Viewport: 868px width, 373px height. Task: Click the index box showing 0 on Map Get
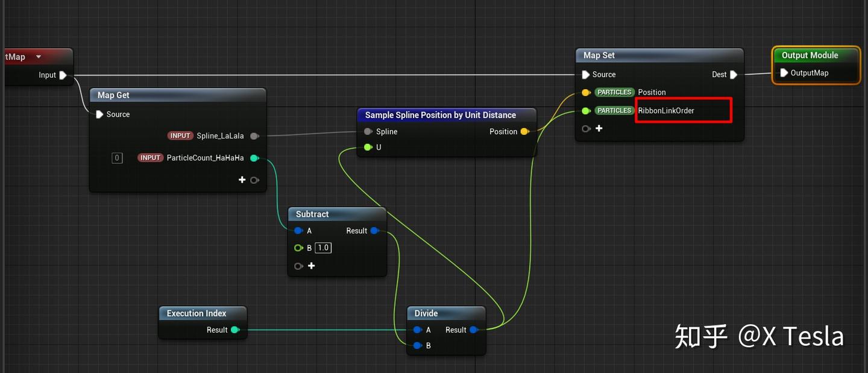pyautogui.click(x=117, y=158)
